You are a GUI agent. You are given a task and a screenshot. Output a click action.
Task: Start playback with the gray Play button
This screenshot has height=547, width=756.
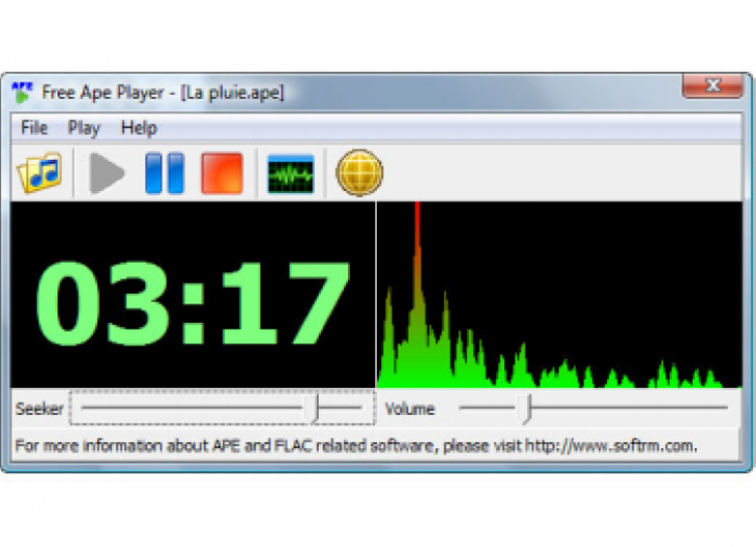click(107, 174)
